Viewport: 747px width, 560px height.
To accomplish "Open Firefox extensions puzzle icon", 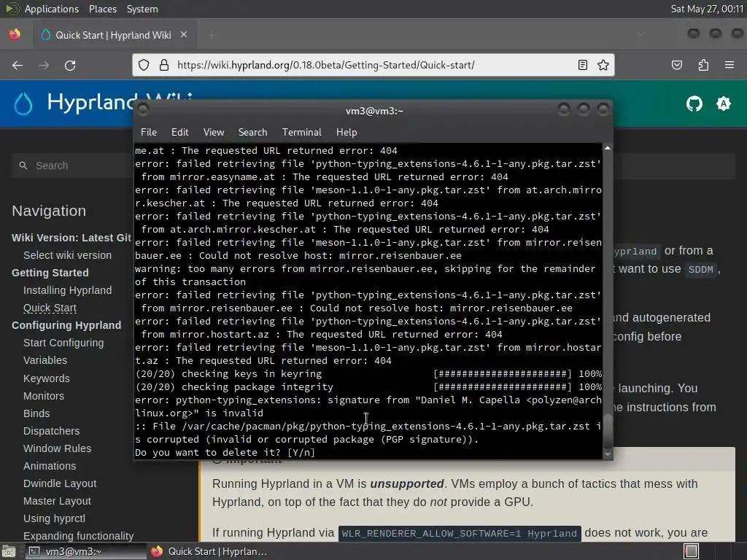I will click(703, 65).
